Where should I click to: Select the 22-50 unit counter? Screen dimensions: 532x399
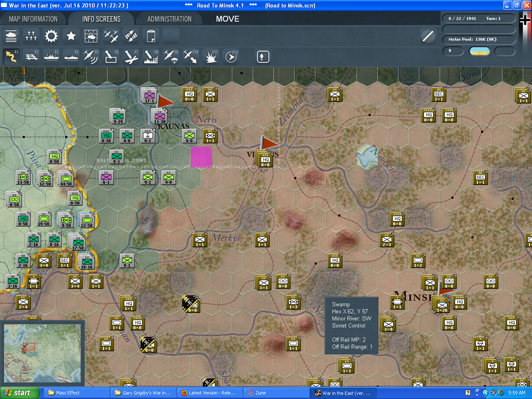[87, 221]
